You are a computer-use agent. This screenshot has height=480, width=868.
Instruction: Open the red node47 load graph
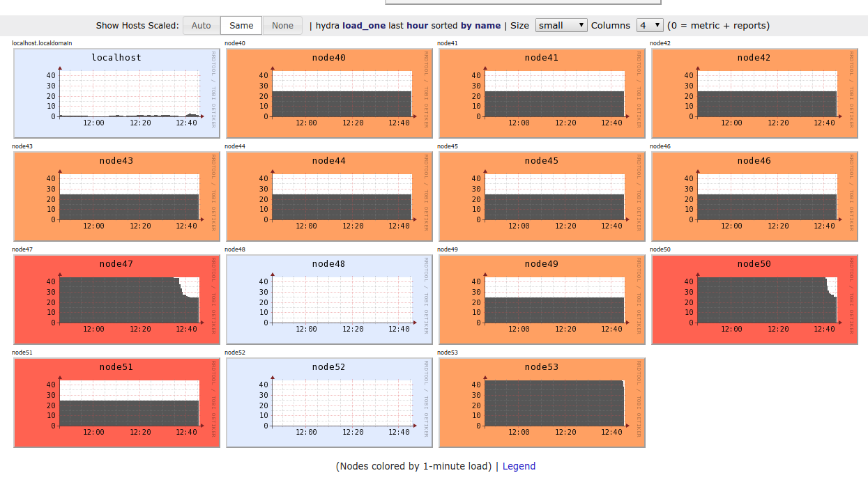pos(116,300)
